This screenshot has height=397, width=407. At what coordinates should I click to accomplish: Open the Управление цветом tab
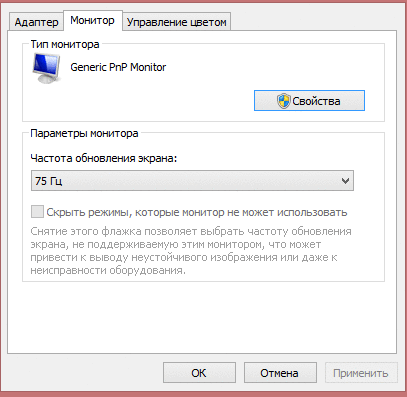[177, 22]
